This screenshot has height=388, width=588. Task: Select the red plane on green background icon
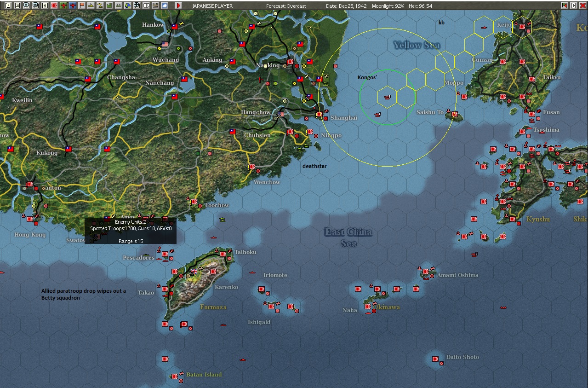coord(63,6)
